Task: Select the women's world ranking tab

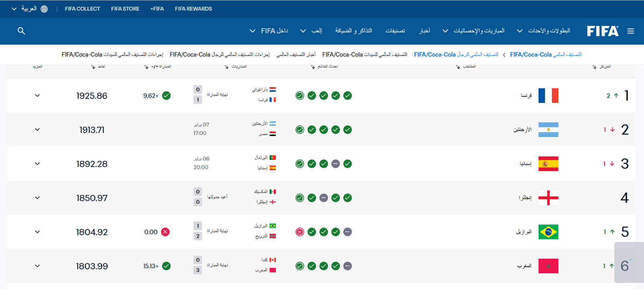Action: (x=365, y=55)
